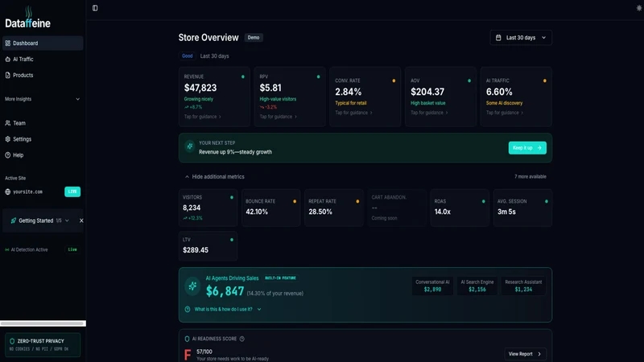The width and height of the screenshot is (644, 362).
Task: Open AI Traffic card Tap for guidance
Action: click(505, 113)
